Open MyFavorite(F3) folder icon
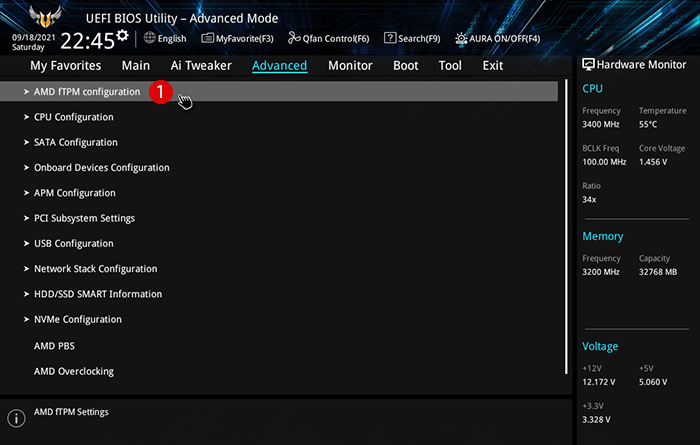700x445 pixels. (207, 38)
